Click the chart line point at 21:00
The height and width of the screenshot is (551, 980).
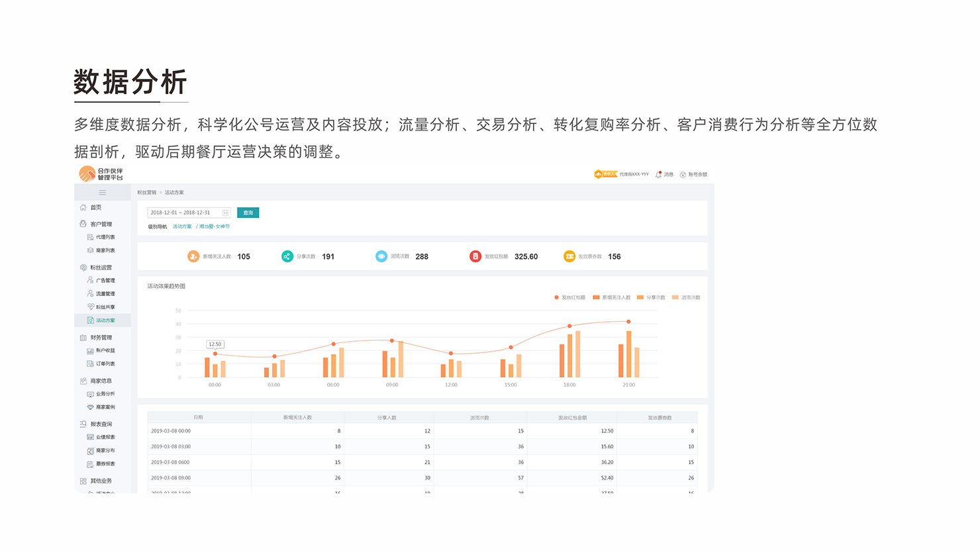coord(628,322)
